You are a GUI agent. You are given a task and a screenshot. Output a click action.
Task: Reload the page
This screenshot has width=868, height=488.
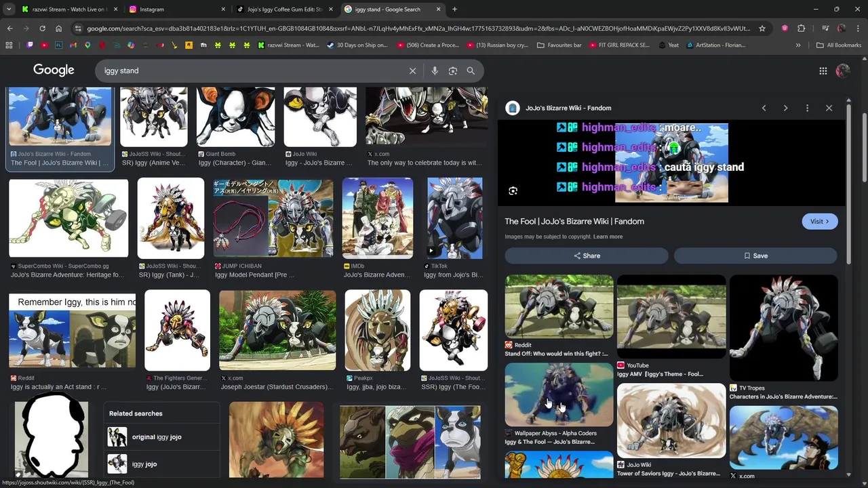click(42, 28)
